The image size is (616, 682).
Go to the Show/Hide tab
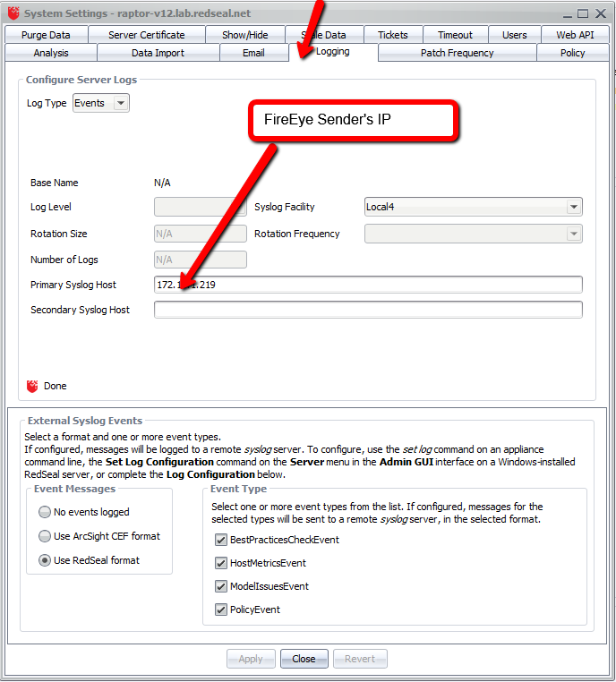click(x=245, y=35)
